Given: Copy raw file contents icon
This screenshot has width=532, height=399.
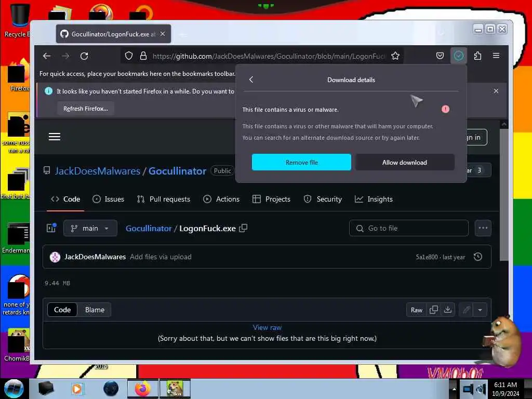Looking at the screenshot, I should tap(434, 310).
